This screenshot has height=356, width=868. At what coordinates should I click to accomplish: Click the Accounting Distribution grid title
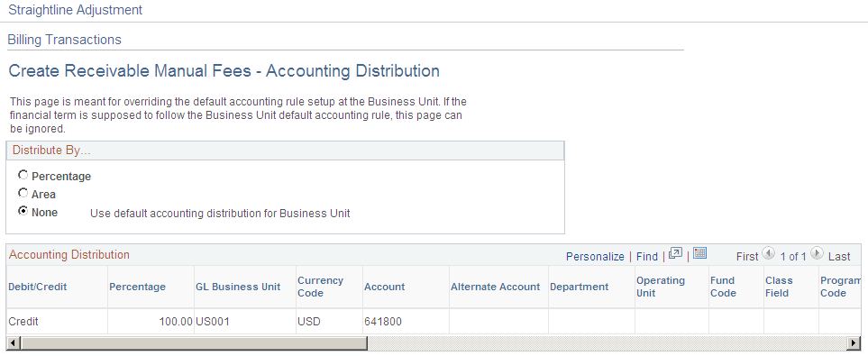pyautogui.click(x=69, y=255)
